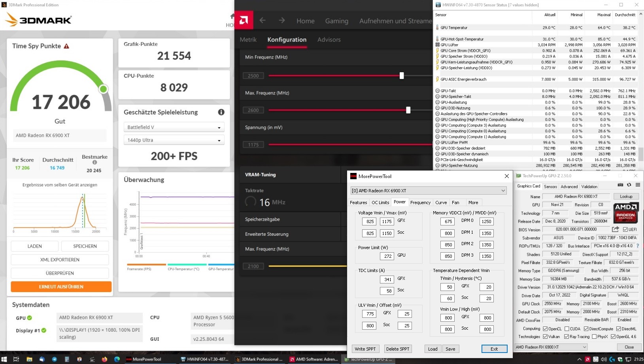Toggle the DirectCompute checkbox
The height and width of the screenshot is (364, 644).
pyautogui.click(x=586, y=329)
